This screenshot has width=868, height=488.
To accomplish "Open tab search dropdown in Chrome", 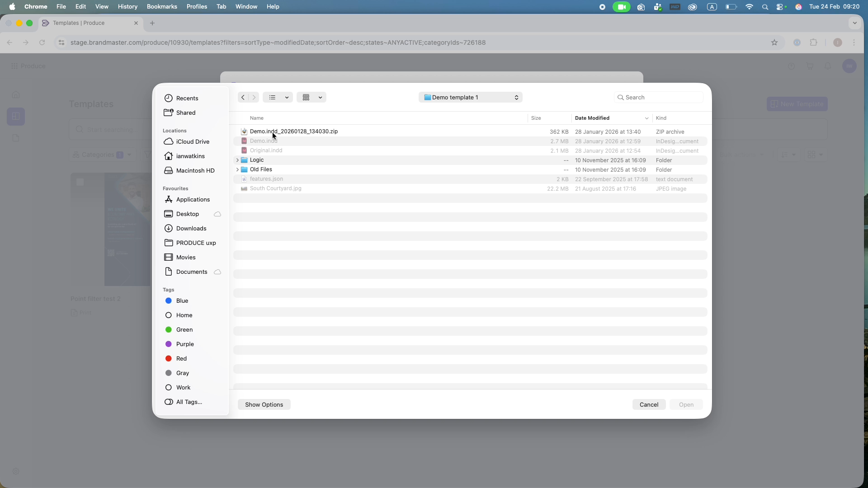I will click(x=854, y=23).
